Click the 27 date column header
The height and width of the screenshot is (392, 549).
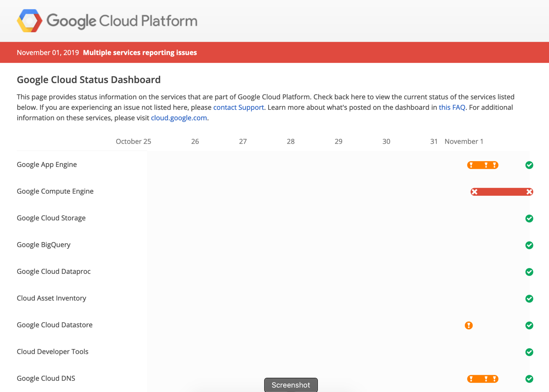click(243, 141)
